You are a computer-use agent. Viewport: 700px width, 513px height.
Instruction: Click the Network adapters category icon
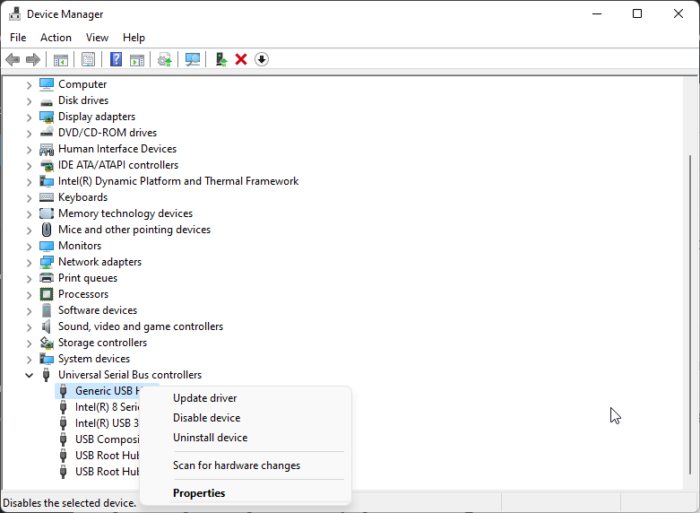coord(46,262)
